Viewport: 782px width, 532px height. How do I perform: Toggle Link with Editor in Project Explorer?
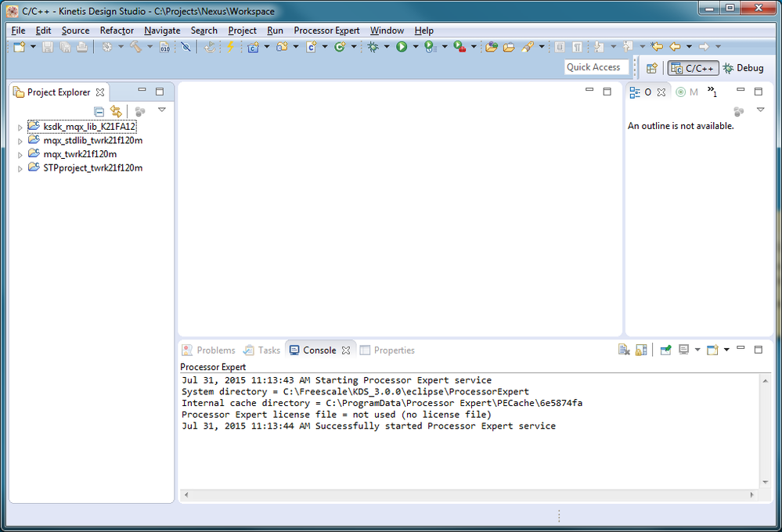(116, 111)
